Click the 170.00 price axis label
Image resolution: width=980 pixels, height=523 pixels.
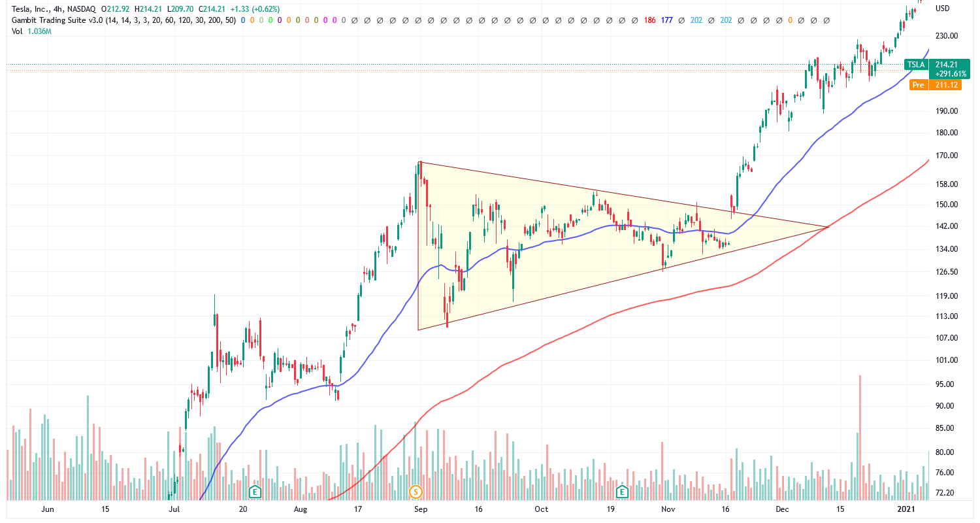(x=947, y=156)
